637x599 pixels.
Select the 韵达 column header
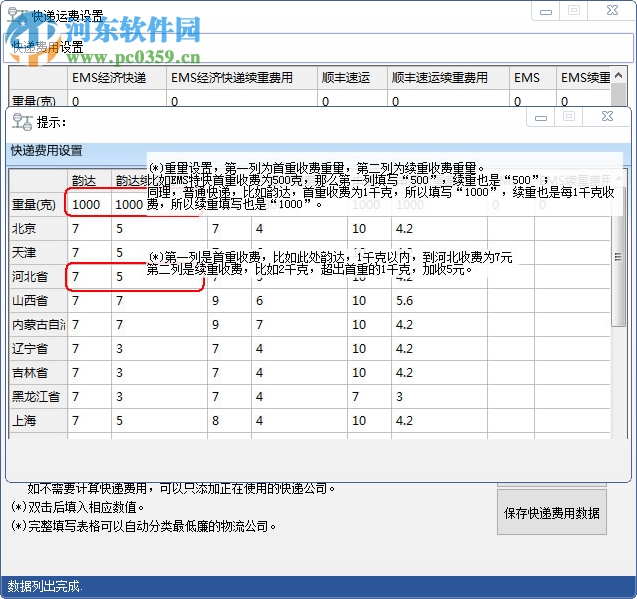89,181
